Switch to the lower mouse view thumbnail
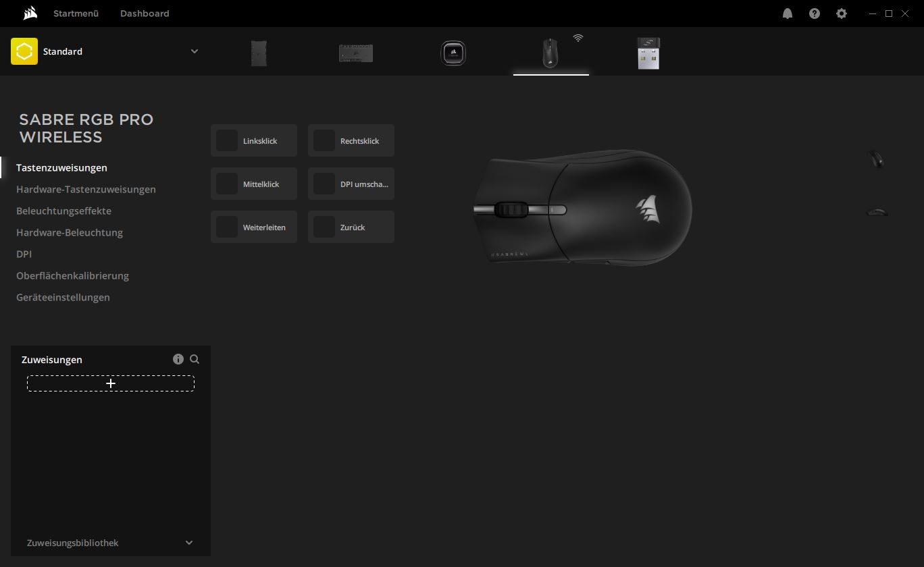This screenshot has width=924, height=567. 877,211
